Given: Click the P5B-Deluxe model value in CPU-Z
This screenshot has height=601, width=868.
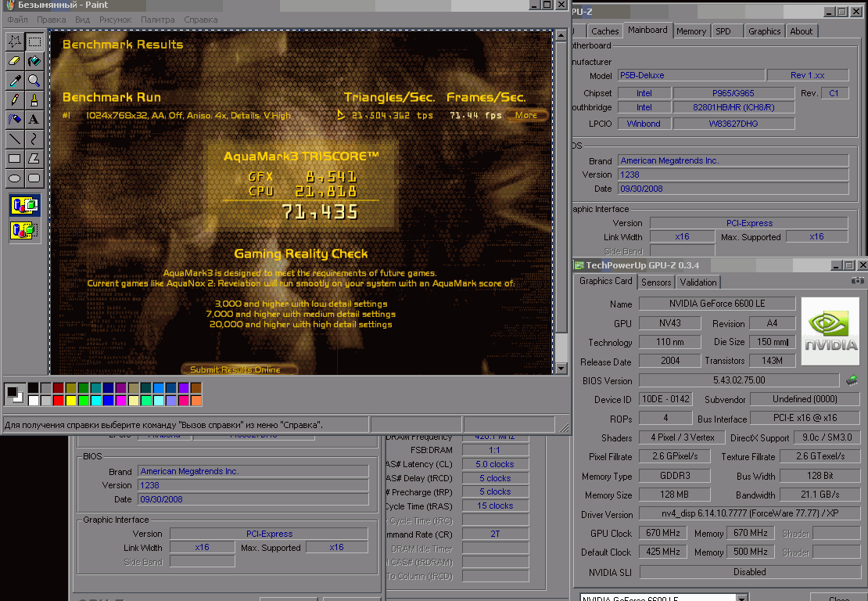Looking at the screenshot, I should click(691, 75).
